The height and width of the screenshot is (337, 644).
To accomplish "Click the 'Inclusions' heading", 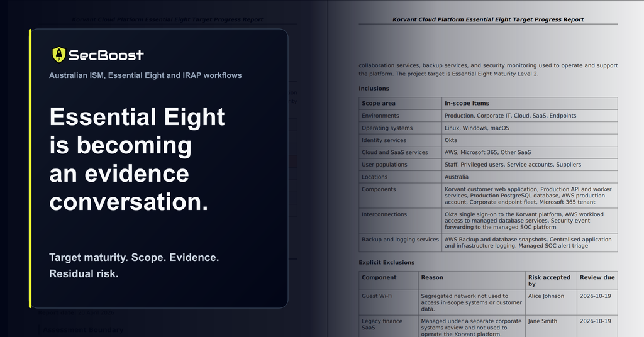I will point(374,88).
